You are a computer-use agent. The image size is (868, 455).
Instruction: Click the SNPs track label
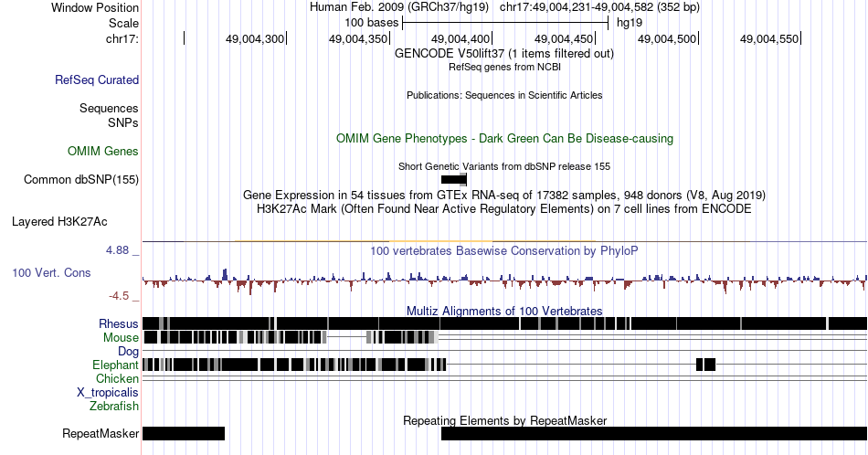(123, 122)
